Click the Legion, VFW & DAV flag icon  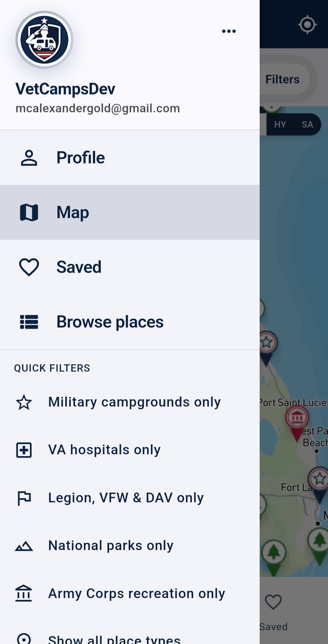pyautogui.click(x=24, y=498)
